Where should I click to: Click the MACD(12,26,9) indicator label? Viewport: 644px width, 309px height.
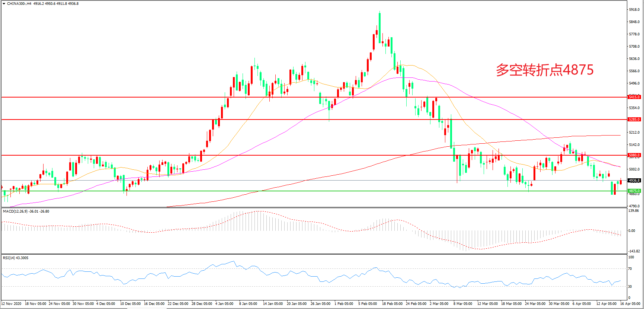point(15,211)
